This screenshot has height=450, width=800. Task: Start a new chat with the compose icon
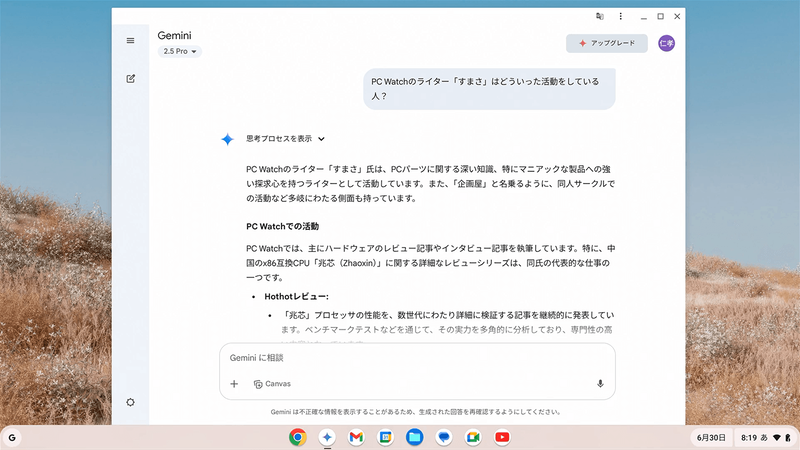[131, 79]
